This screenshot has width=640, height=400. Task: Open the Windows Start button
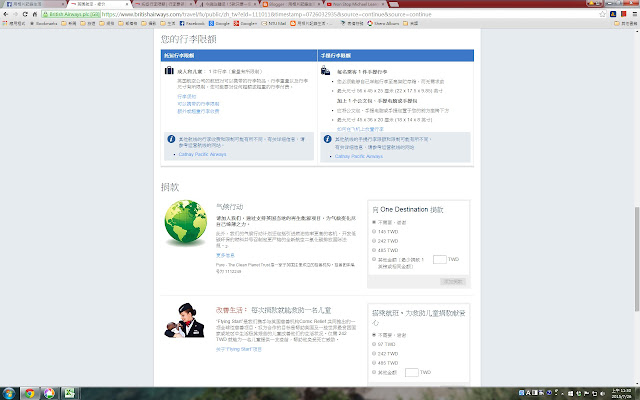point(9,393)
